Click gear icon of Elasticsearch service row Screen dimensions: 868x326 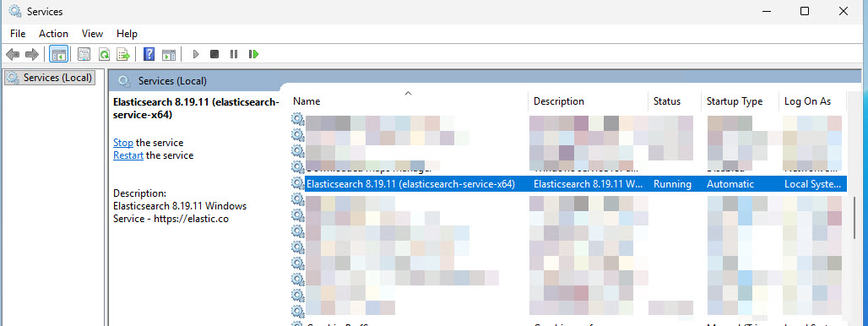[298, 183]
